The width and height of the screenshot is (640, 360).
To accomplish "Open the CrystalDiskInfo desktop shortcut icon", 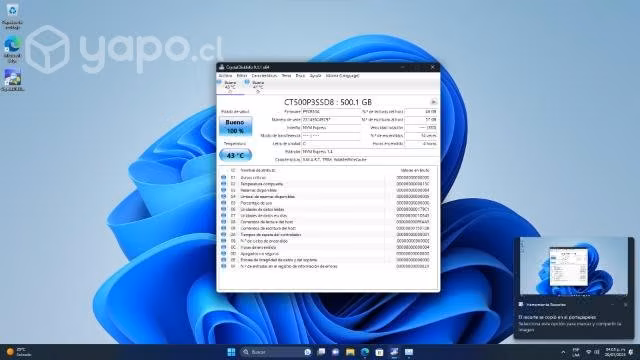I will [x=12, y=80].
